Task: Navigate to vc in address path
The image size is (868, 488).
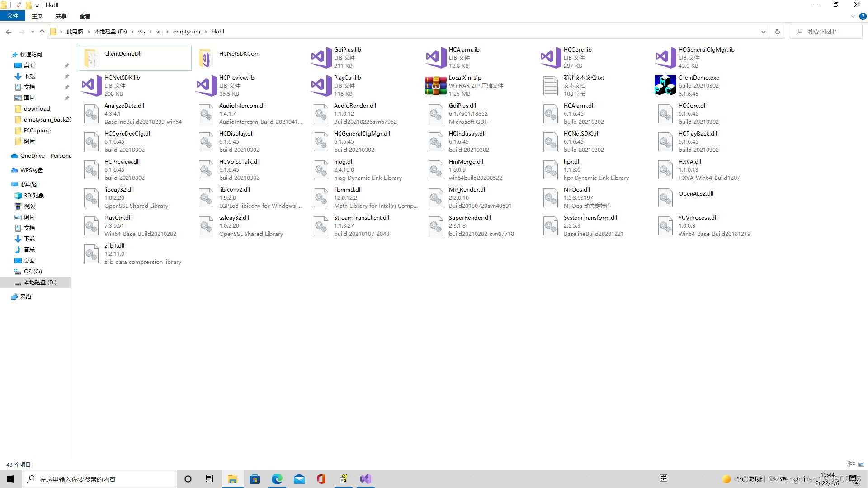Action: [159, 32]
